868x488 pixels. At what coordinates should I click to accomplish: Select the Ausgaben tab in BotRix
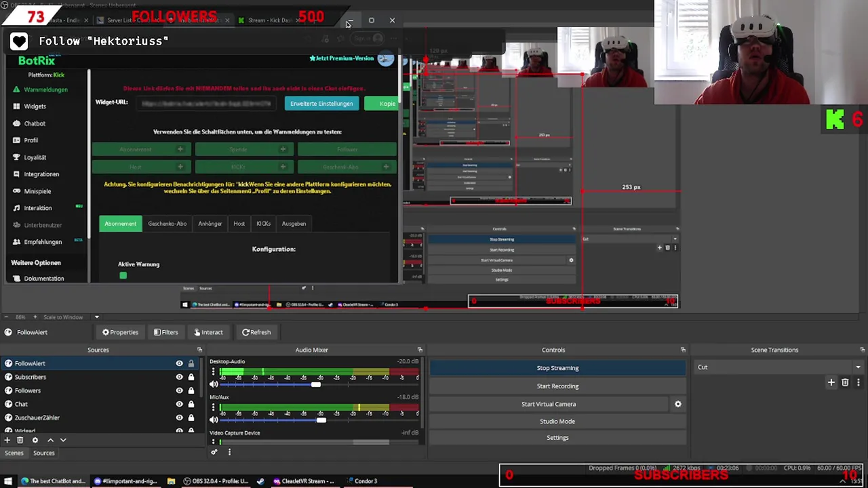point(294,224)
